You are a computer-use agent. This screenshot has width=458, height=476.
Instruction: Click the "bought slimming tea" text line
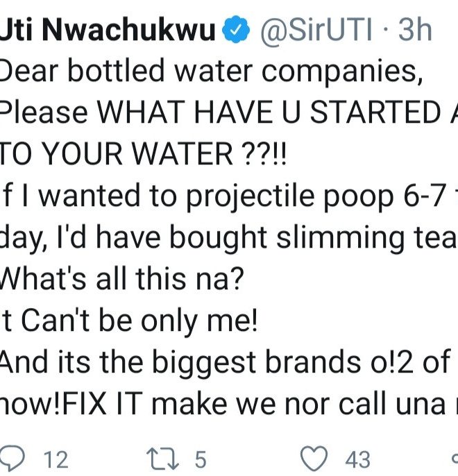229,239
